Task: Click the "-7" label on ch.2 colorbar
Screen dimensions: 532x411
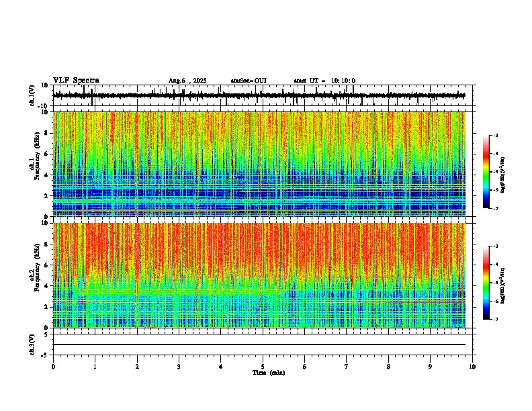Action: 495,320
